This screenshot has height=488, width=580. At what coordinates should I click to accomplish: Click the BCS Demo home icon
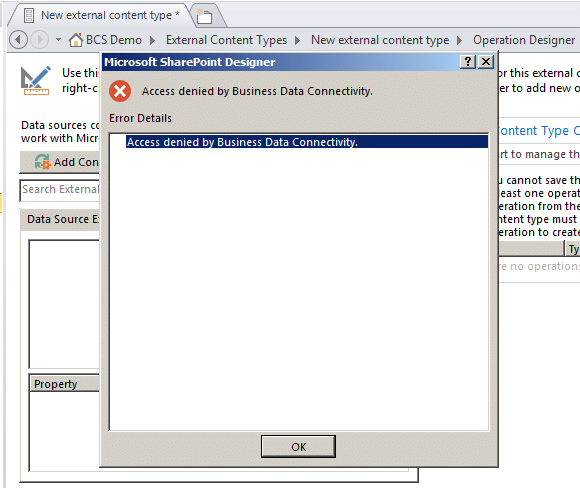tap(76, 40)
